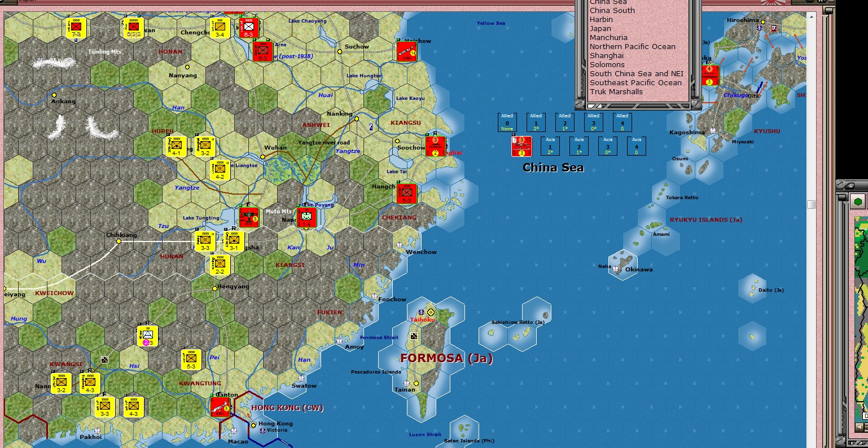Select the yellow 3-1 unit at Changsha

pos(234,241)
